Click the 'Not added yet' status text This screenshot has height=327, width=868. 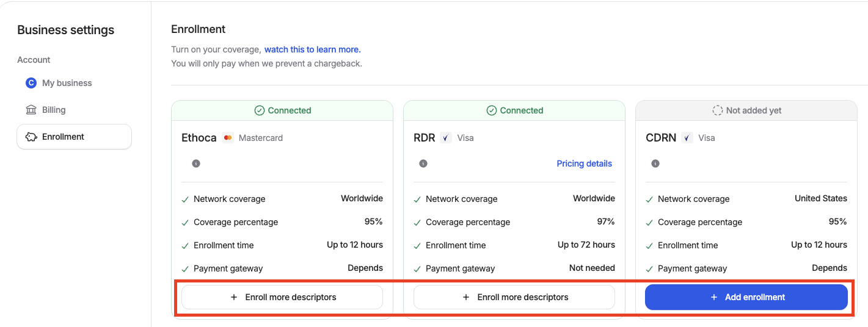[754, 110]
